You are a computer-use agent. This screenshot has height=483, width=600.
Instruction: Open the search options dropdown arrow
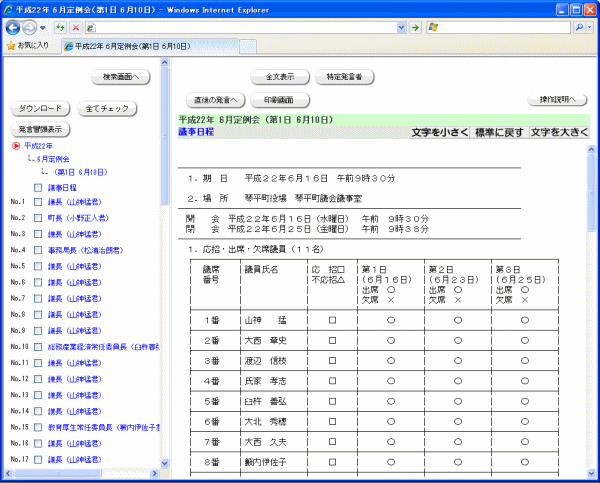[x=590, y=28]
